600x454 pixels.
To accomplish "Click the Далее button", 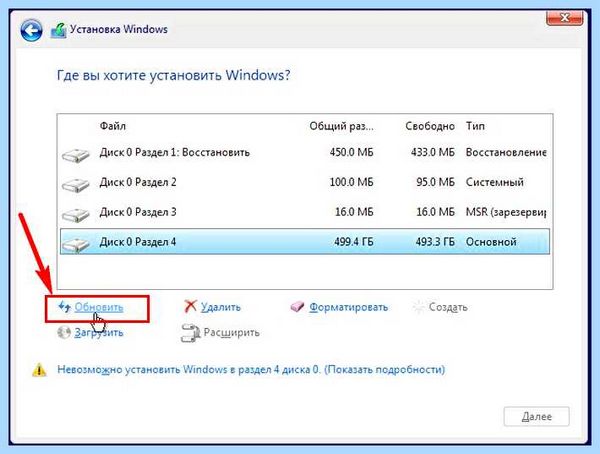I will (536, 416).
